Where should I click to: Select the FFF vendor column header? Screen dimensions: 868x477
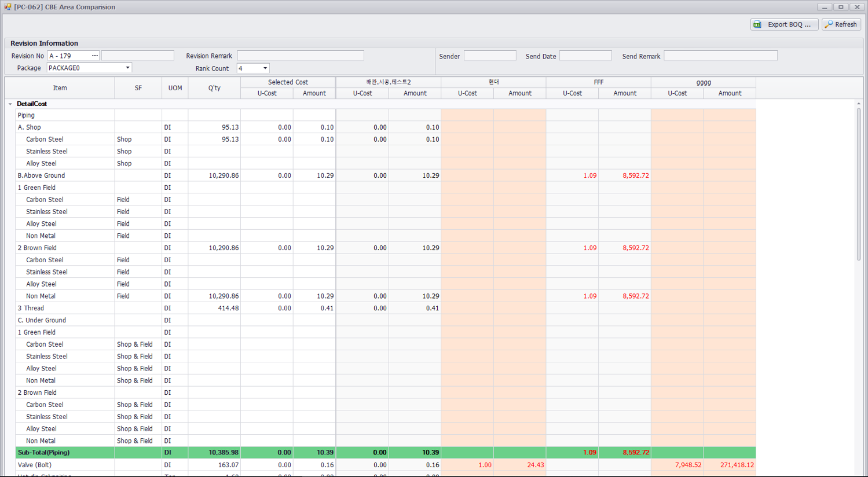click(598, 82)
